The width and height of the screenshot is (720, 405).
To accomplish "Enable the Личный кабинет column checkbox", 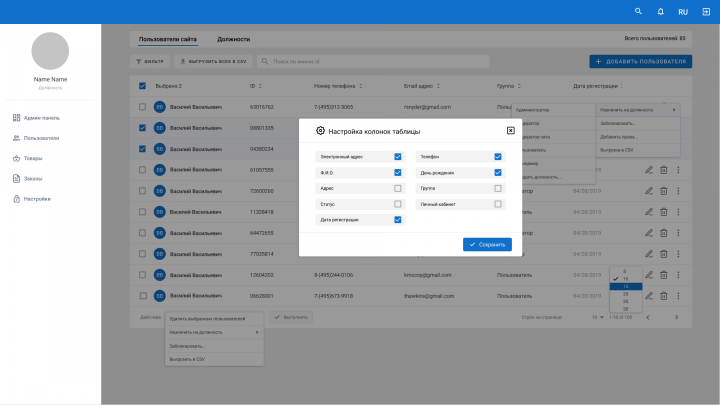I will tap(498, 204).
